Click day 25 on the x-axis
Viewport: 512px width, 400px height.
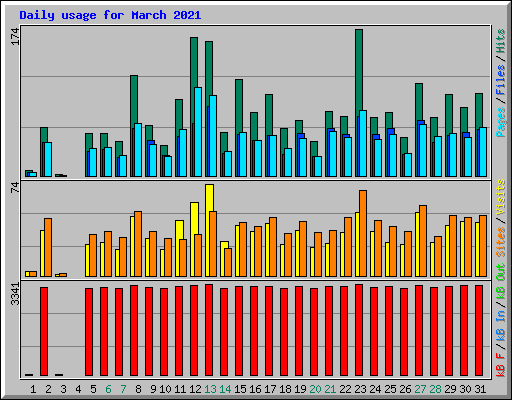pyautogui.click(x=390, y=389)
